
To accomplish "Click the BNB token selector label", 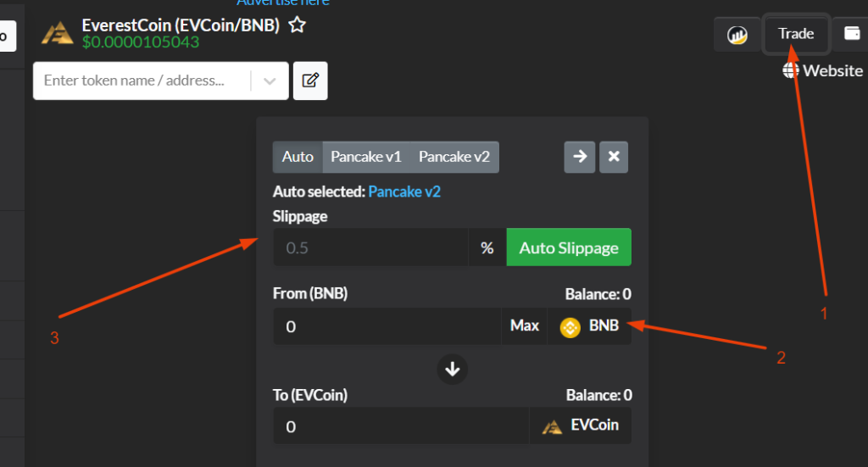I will point(604,325).
